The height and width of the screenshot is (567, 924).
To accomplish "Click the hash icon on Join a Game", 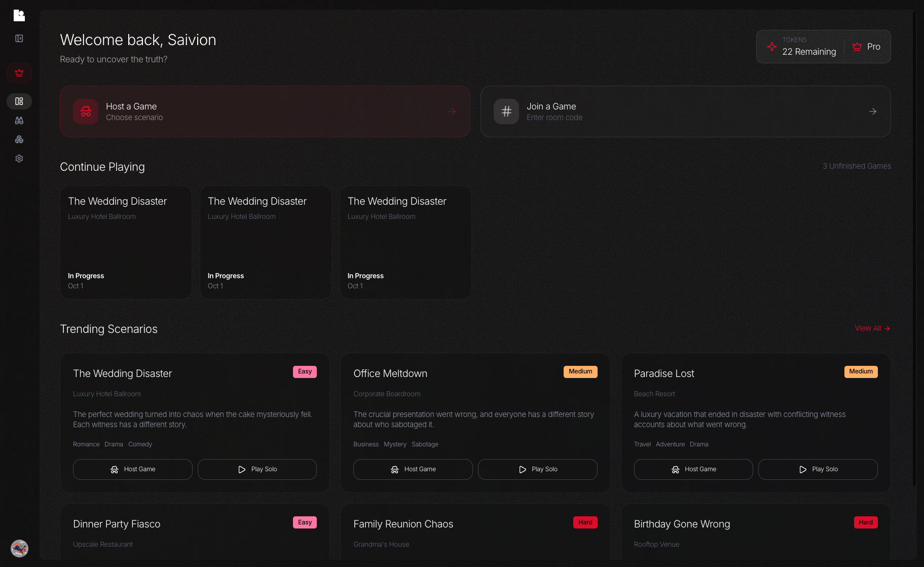I will tap(506, 111).
